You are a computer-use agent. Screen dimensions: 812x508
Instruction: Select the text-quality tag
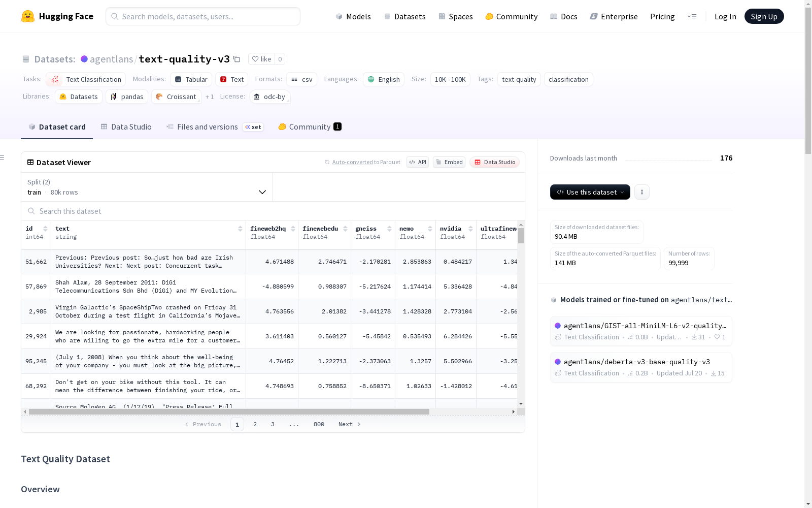coord(519,79)
